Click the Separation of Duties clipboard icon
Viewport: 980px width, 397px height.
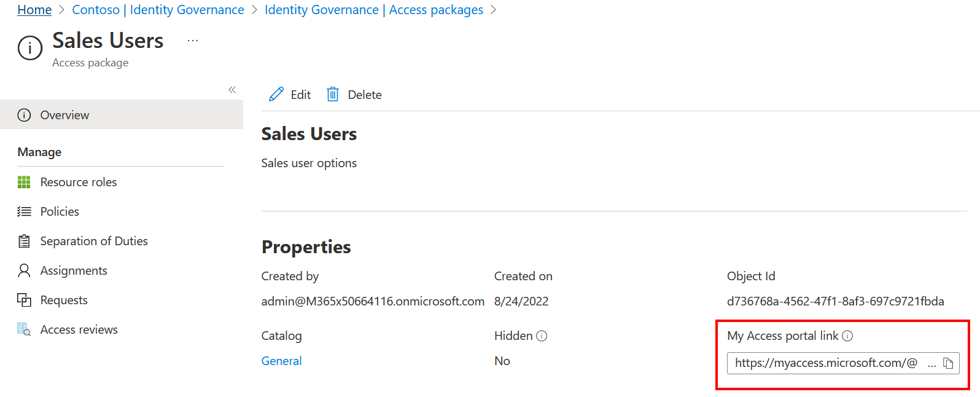(24, 242)
